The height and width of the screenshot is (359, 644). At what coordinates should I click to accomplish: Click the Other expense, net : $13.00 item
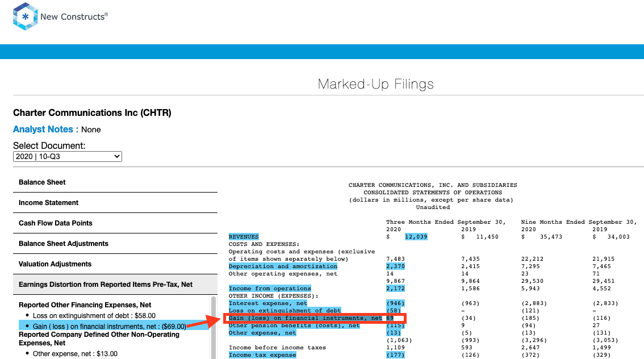point(75,354)
